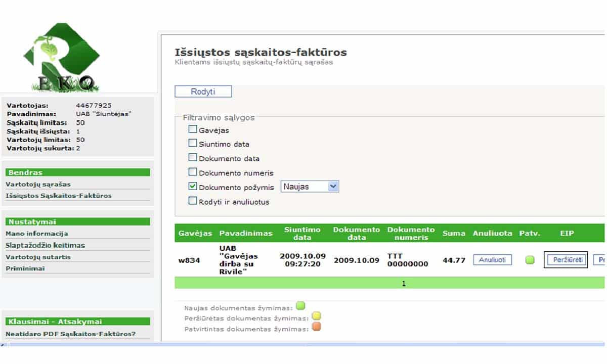Open the Naujas status dropdown
Screen dimensions: 607x364
click(x=310, y=187)
